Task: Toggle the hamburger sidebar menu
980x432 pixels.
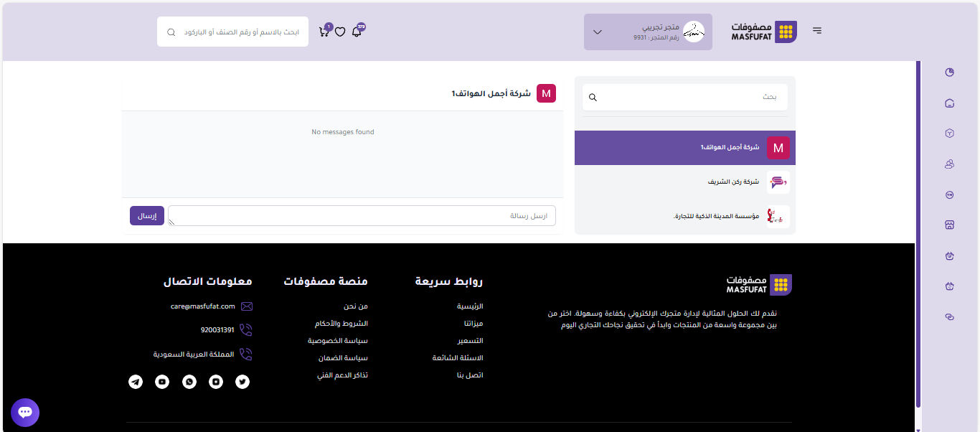Action: coord(817,31)
